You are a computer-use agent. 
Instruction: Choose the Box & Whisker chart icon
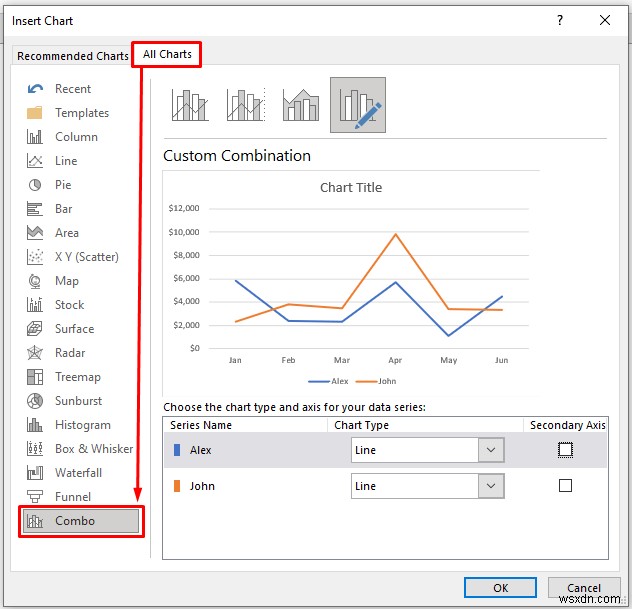tap(35, 449)
